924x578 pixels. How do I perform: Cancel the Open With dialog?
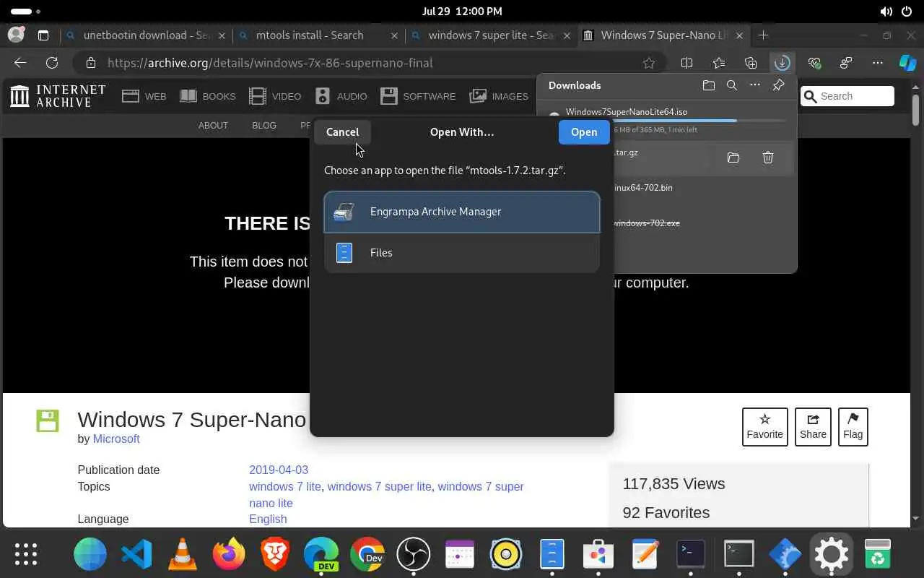342,132
